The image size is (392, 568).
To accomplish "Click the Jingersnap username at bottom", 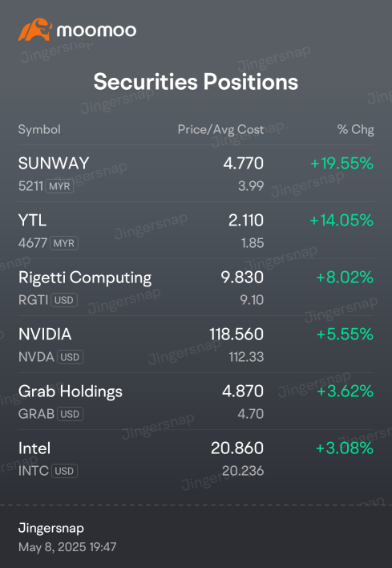I will coord(51,529).
